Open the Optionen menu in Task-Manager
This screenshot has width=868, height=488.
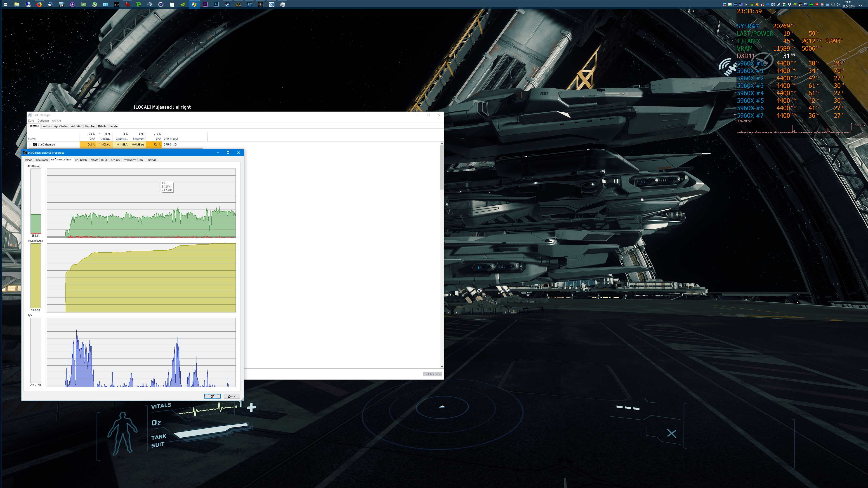point(43,121)
